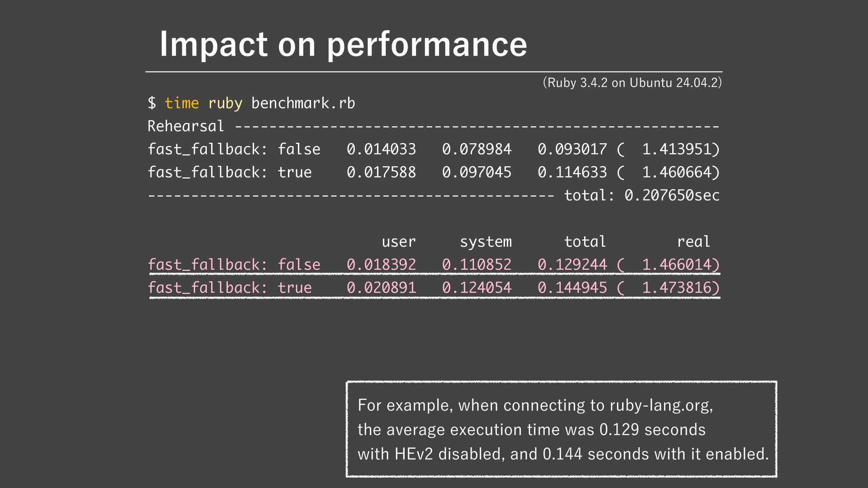Viewport: 868px width, 488px height.
Task: Click the pink total value 0.144945
Action: pos(572,287)
